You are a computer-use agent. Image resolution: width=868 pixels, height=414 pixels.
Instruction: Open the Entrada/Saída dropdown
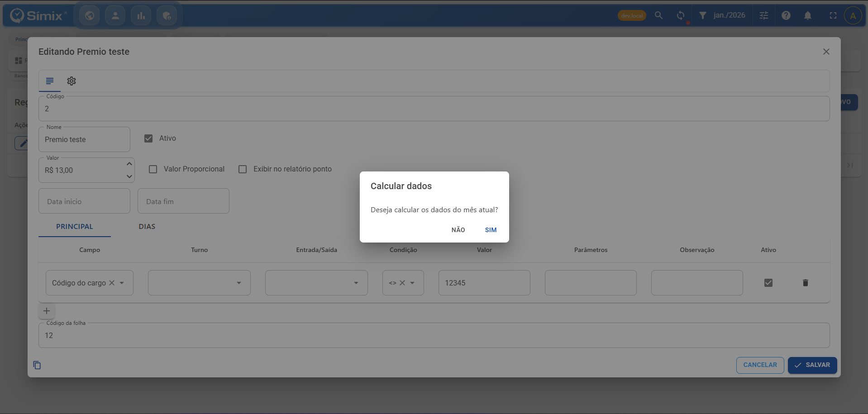316,283
